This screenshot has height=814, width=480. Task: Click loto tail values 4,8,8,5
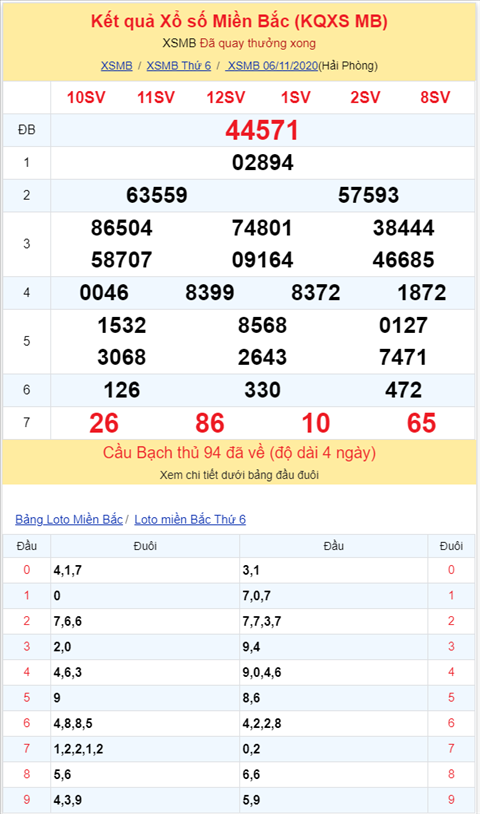(73, 723)
